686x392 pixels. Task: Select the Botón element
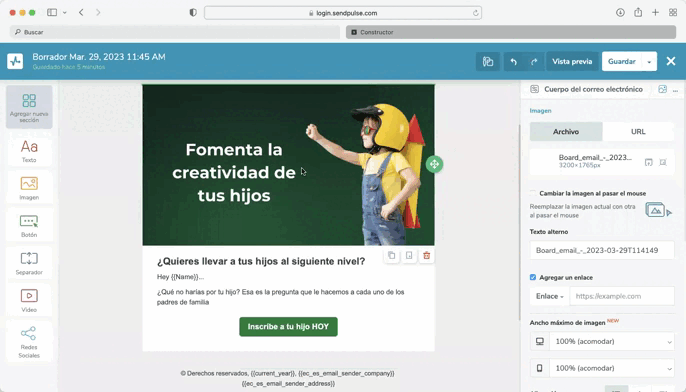(29, 226)
